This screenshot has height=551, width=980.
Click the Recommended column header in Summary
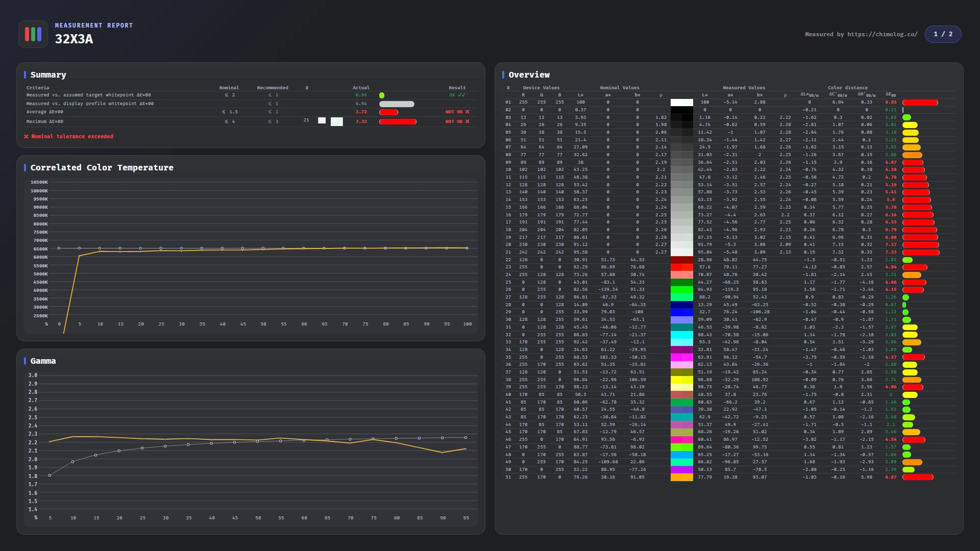click(273, 88)
